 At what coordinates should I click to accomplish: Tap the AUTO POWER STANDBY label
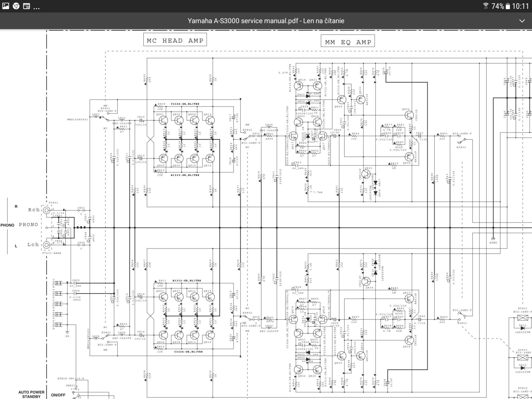pos(31,394)
